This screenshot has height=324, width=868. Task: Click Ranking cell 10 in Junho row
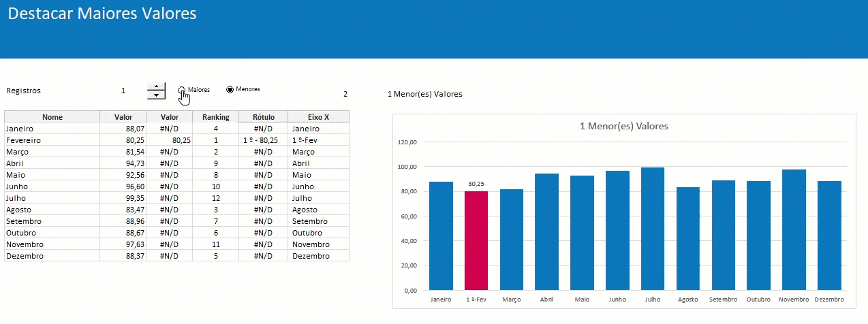click(x=216, y=187)
